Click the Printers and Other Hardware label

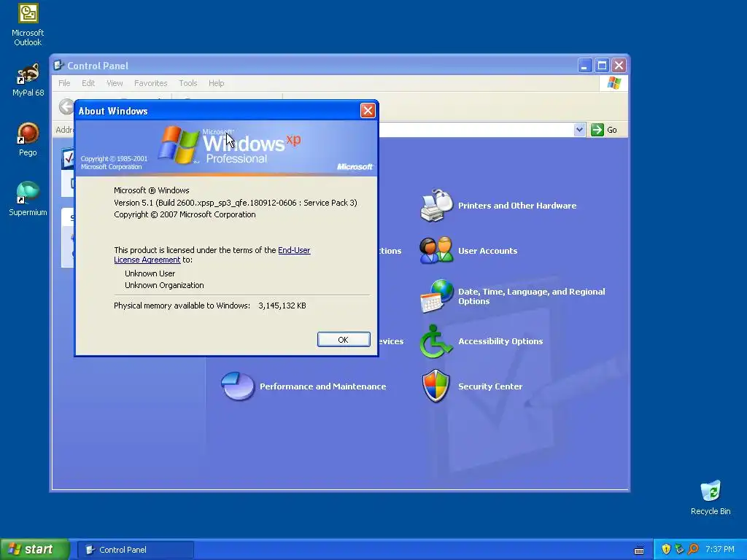tap(517, 206)
